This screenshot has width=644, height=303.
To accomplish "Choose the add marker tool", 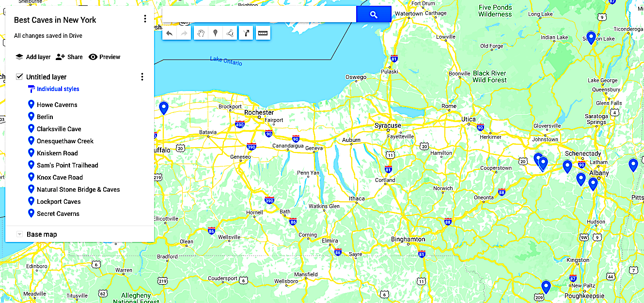I will [216, 33].
